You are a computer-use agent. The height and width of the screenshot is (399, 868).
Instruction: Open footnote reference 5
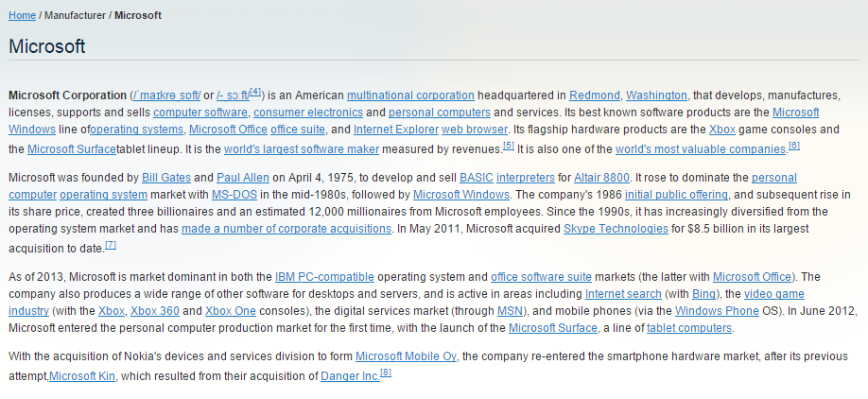(x=509, y=146)
